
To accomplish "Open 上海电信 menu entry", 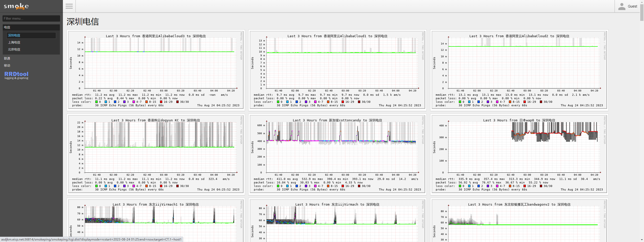I will (x=14, y=42).
